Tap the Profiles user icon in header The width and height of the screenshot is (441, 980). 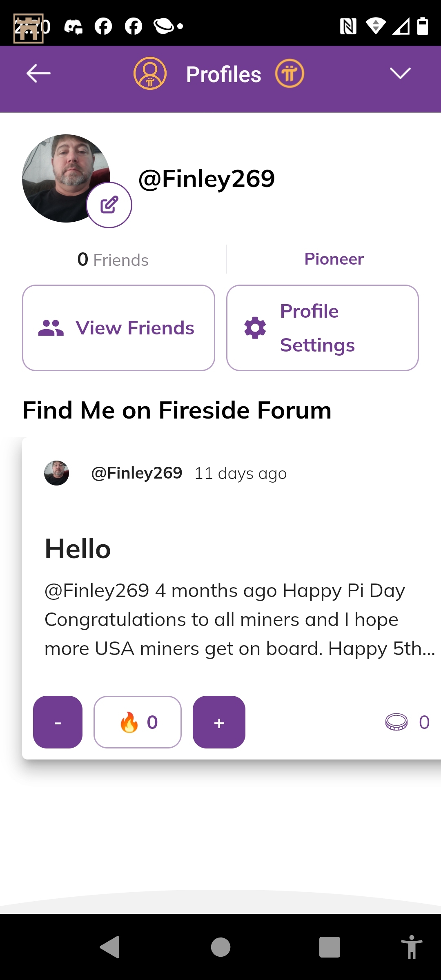click(150, 73)
